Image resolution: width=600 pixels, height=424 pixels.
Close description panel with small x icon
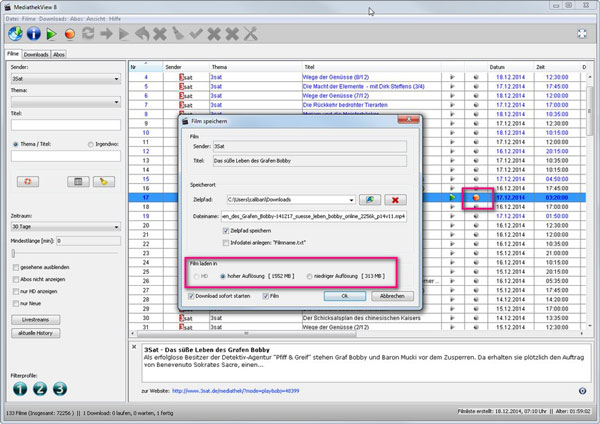134,347
